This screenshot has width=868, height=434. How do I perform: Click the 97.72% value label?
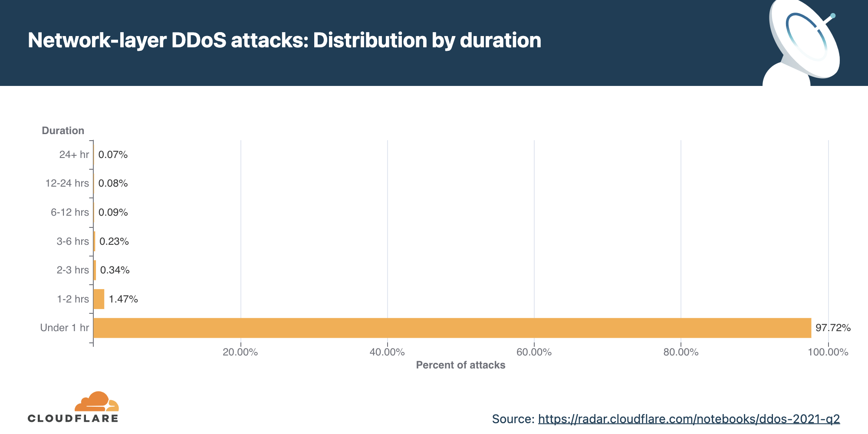tap(833, 328)
